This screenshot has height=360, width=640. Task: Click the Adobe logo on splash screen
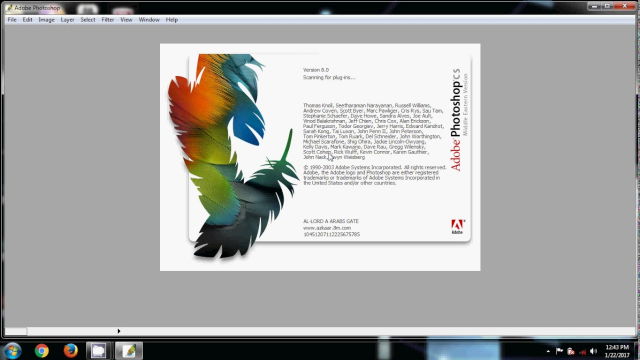pos(457,227)
